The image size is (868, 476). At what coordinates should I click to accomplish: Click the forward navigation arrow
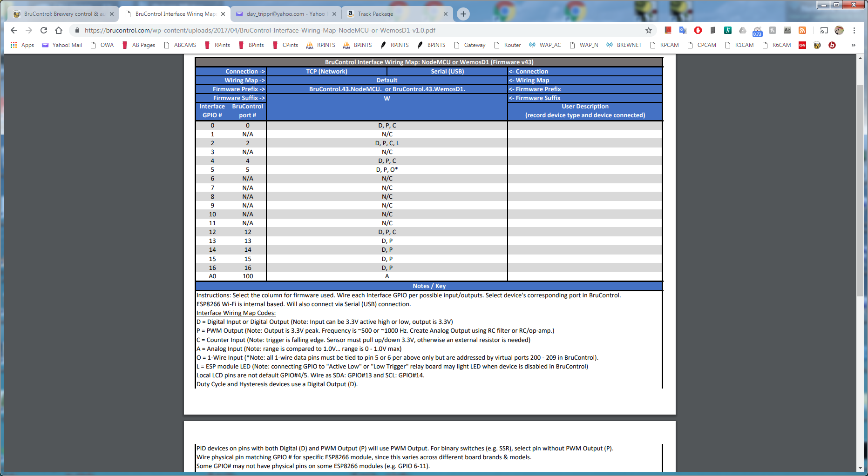tap(29, 30)
